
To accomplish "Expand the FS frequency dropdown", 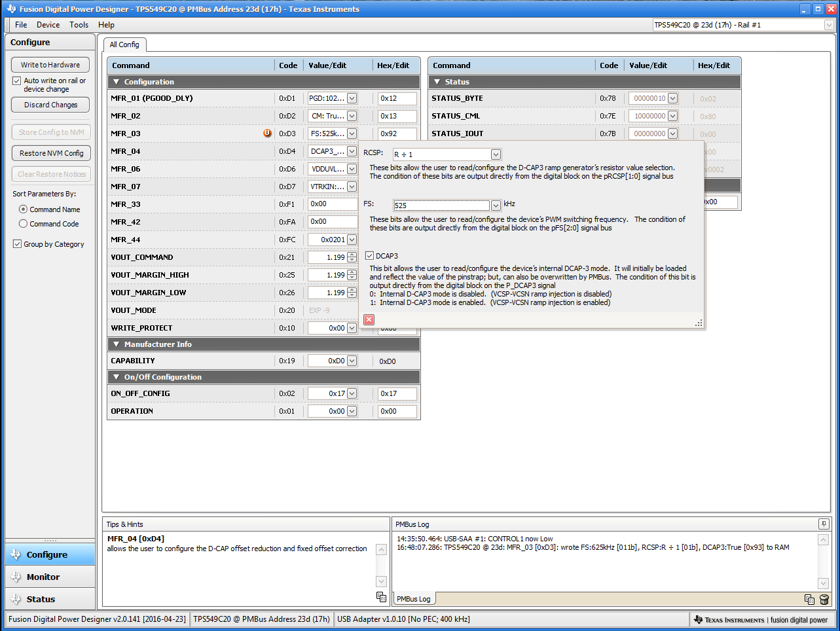I will tap(496, 206).
